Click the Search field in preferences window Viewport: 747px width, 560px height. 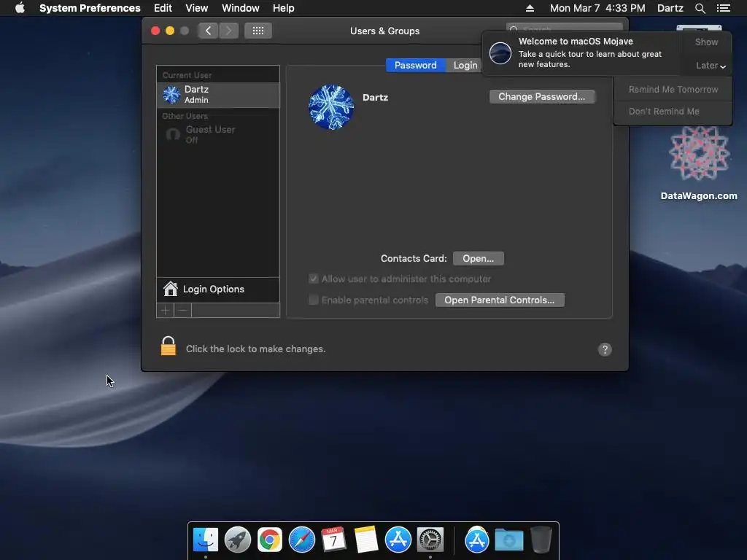point(564,28)
